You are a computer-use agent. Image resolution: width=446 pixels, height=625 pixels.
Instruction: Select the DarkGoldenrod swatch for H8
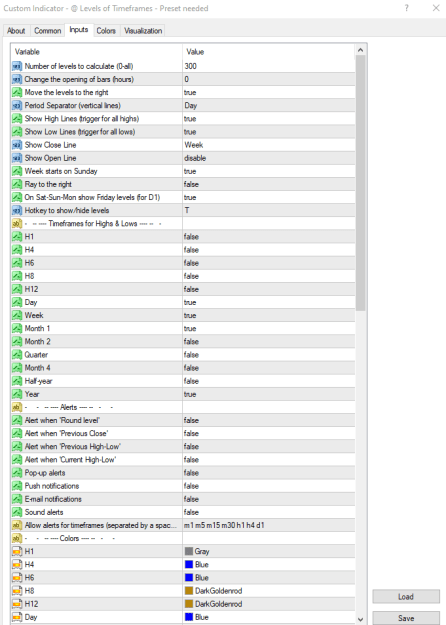coord(189,591)
